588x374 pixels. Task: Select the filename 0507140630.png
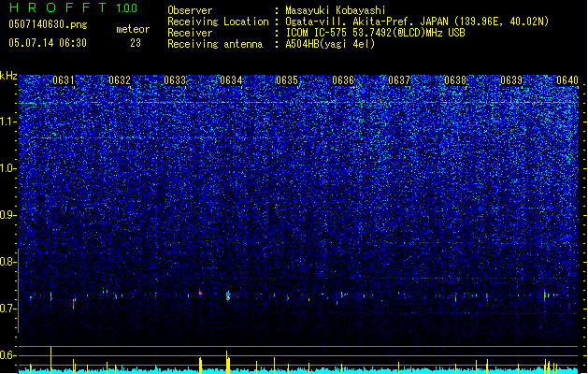tap(48, 25)
